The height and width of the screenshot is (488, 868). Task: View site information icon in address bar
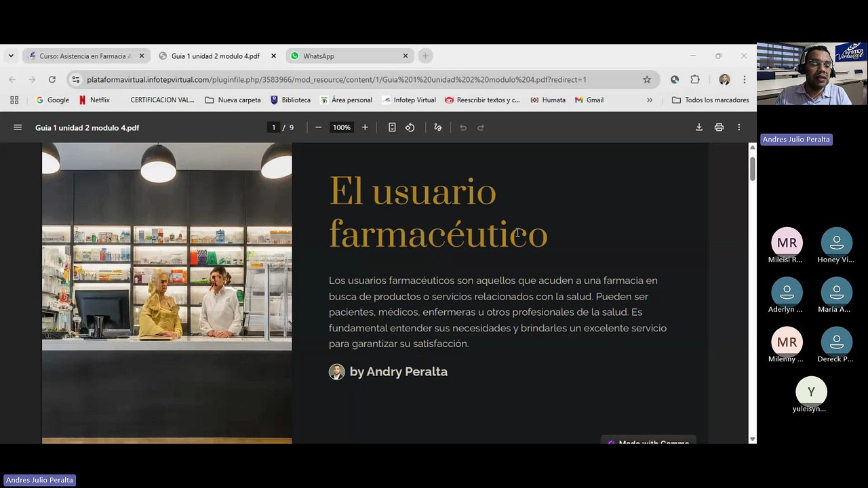pos(76,79)
